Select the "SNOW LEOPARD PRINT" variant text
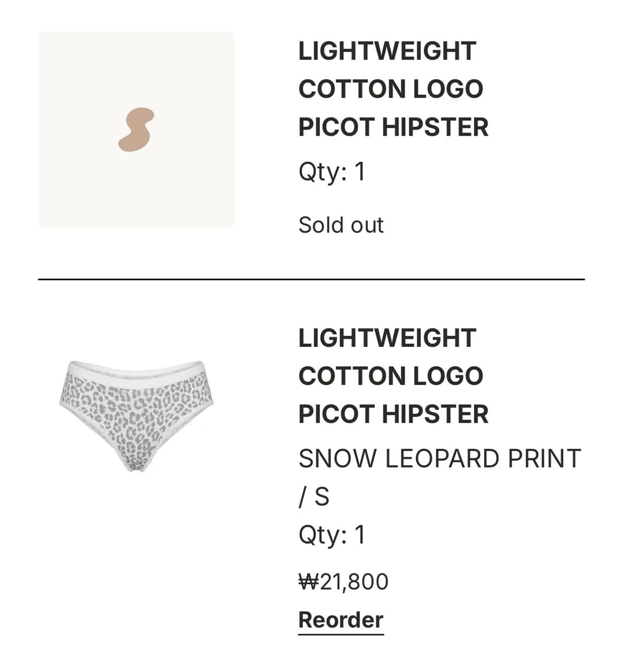623x672 pixels. [x=439, y=459]
